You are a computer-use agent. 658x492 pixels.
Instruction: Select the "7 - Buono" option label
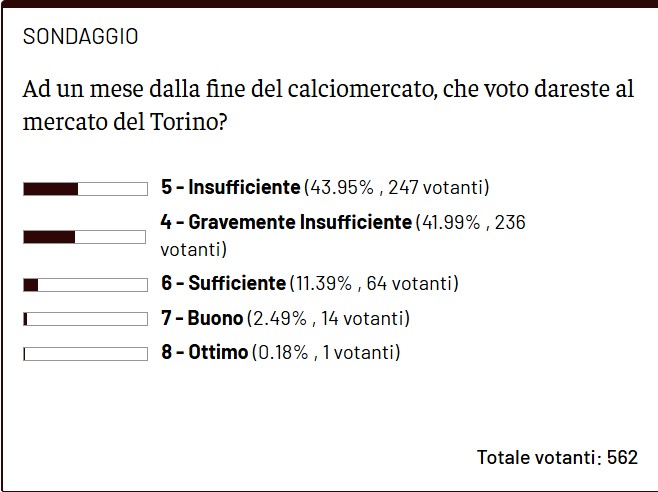click(x=201, y=318)
